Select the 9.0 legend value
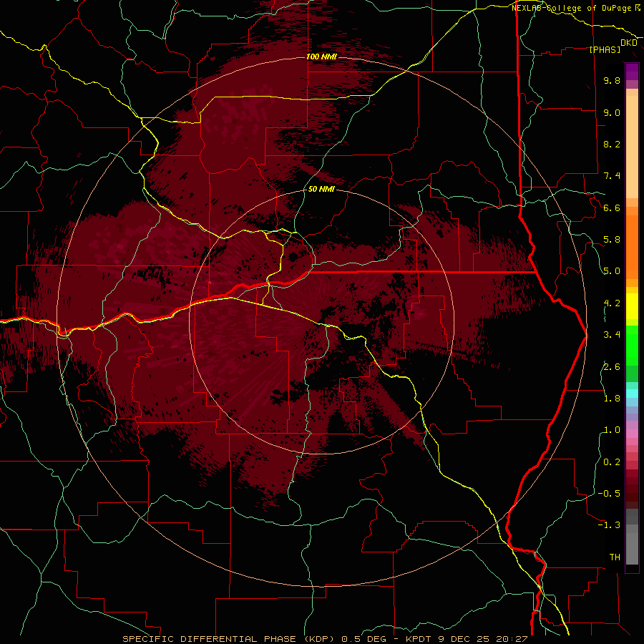The image size is (644, 644). (x=612, y=112)
